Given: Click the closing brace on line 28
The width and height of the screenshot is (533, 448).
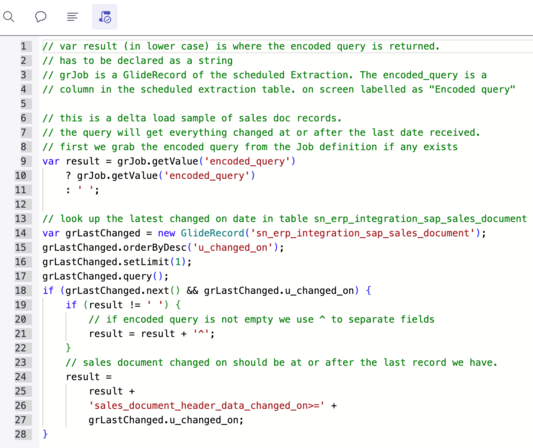Looking at the screenshot, I should coord(45,434).
